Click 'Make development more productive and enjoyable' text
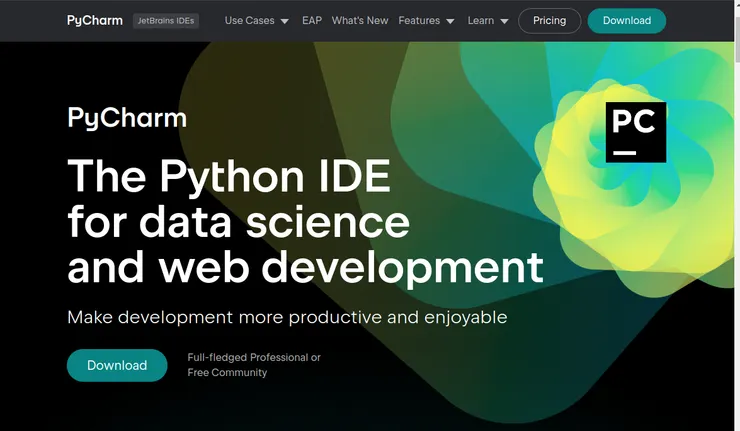Viewport: 740px width, 431px height. 287,317
